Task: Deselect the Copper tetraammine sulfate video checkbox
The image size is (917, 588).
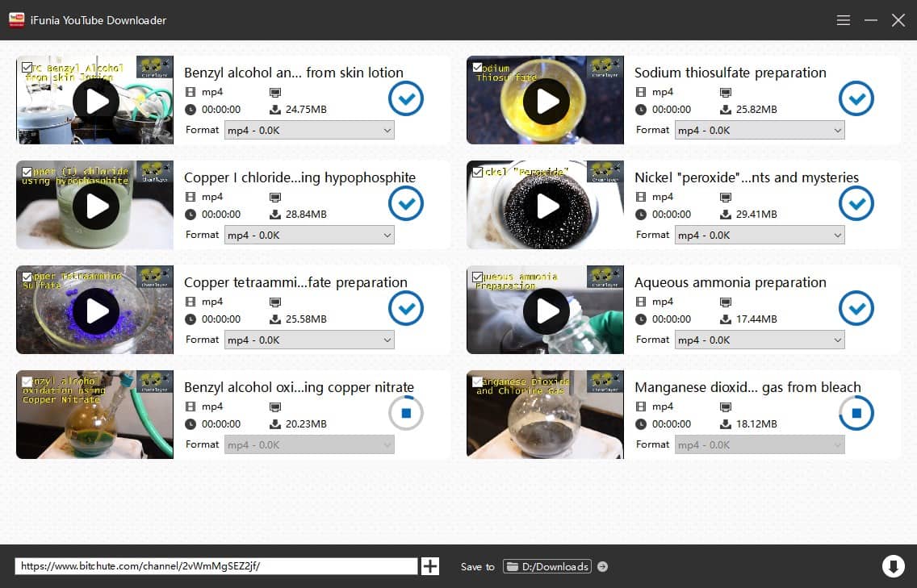Action: click(27, 277)
